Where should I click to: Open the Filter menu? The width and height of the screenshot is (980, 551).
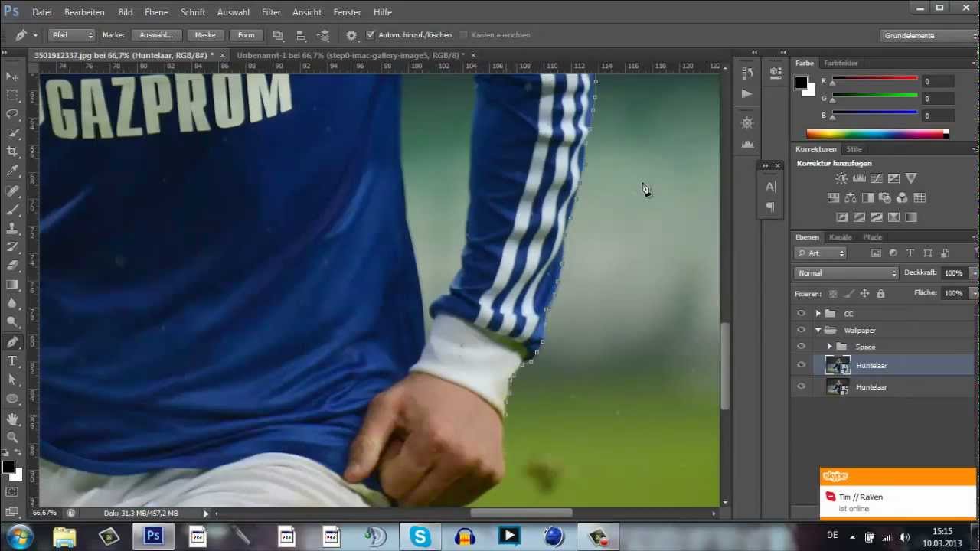(x=271, y=12)
